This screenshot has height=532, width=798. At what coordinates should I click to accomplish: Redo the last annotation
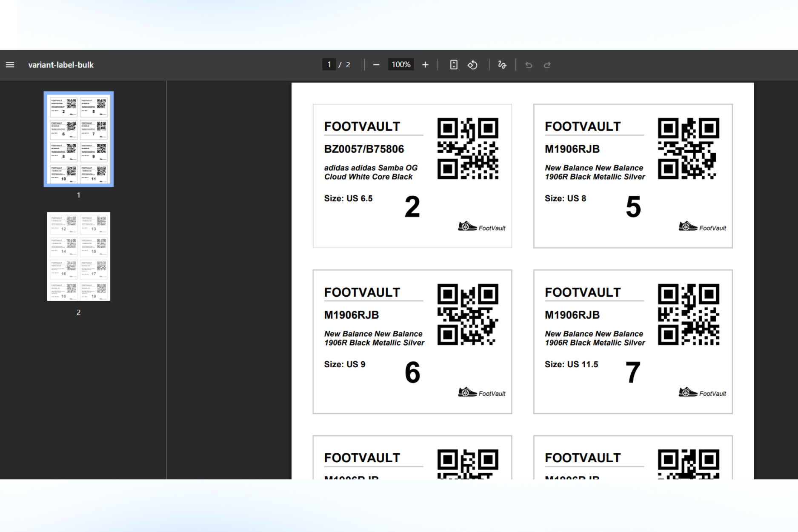click(547, 65)
